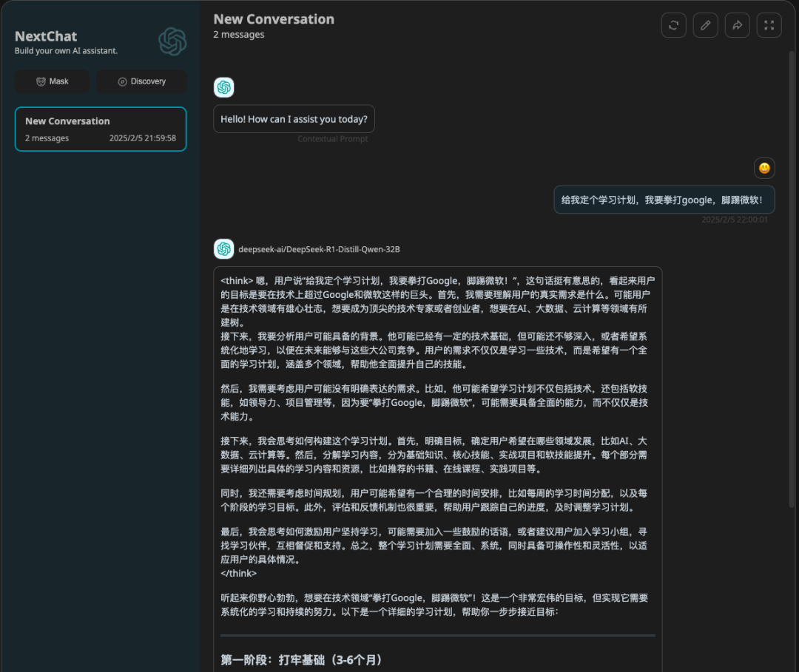Click the timestamp 2025/2/5 22:00:01

tap(735, 220)
